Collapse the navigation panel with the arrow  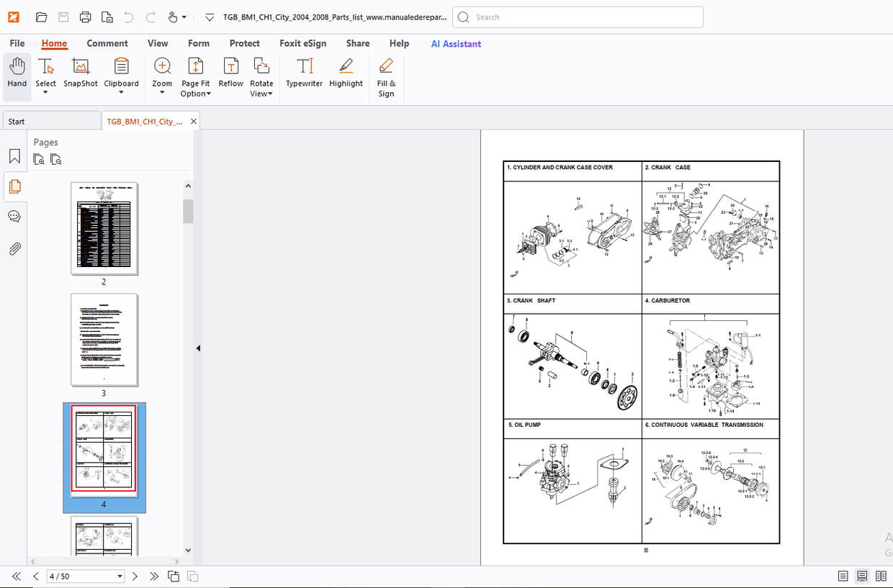198,348
